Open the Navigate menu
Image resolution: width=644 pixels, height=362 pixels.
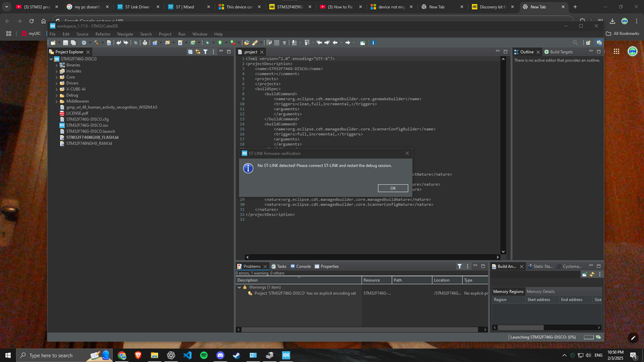[125, 34]
